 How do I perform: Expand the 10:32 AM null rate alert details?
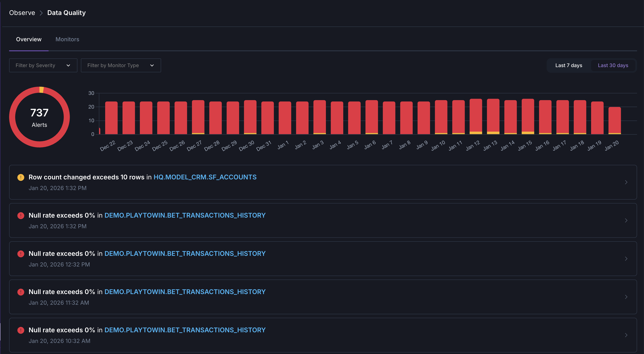(626, 335)
